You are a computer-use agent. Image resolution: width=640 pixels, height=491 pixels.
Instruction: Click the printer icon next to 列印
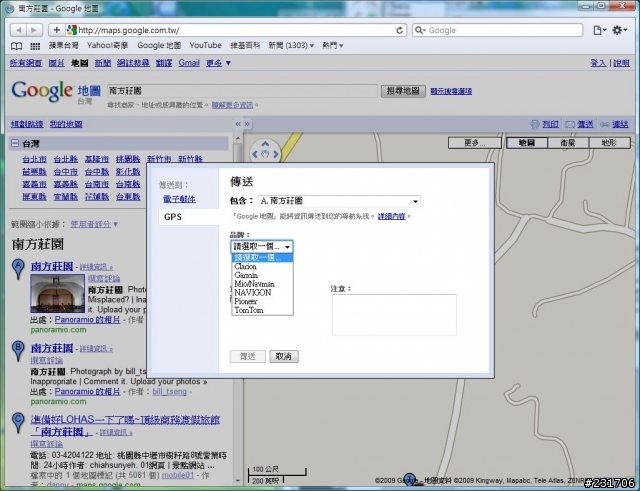[535, 124]
